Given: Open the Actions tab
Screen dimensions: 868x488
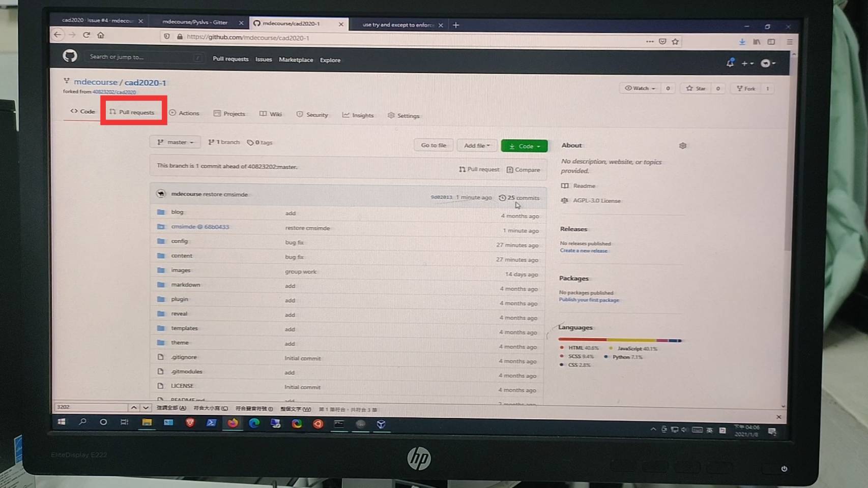Looking at the screenshot, I should tap(184, 113).
